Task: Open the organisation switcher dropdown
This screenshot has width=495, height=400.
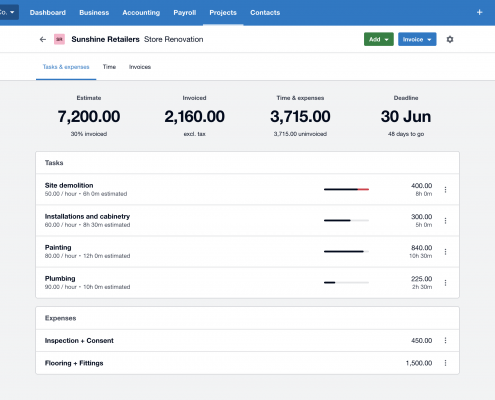Action: coord(8,12)
